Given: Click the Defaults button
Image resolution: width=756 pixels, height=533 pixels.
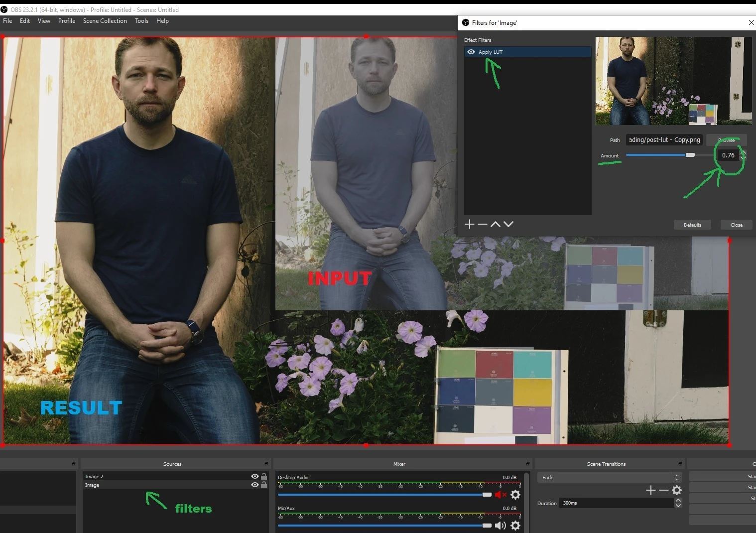Looking at the screenshot, I should (692, 225).
